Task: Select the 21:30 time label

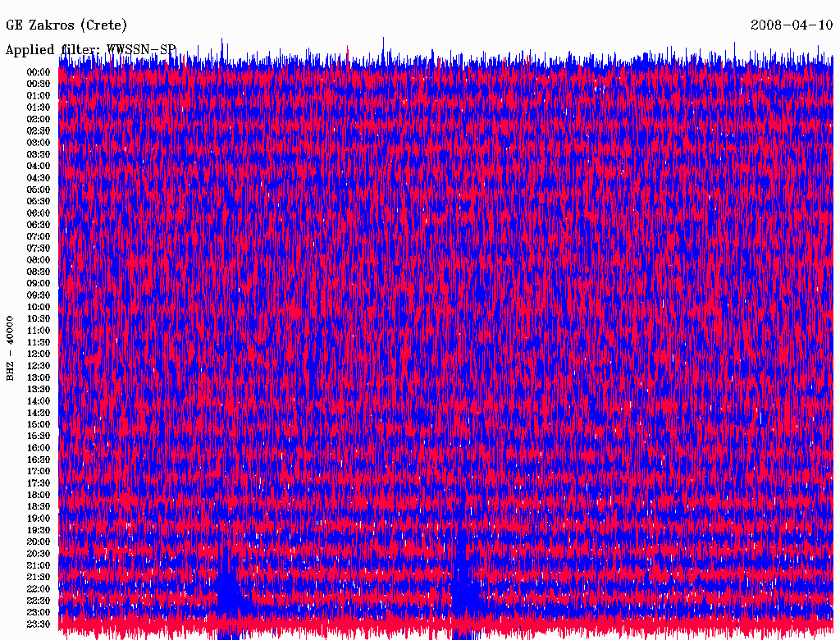Action: [39, 578]
